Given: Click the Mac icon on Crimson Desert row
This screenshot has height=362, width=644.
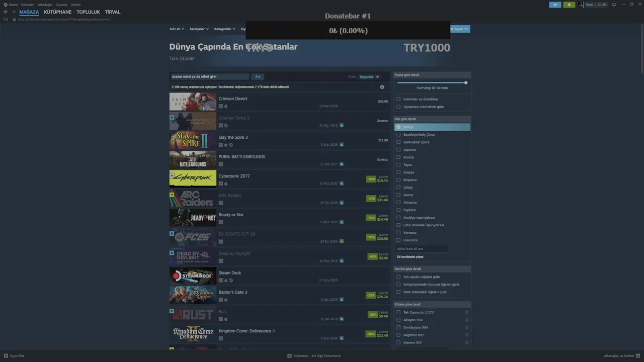Looking at the screenshot, I should click(x=226, y=106).
